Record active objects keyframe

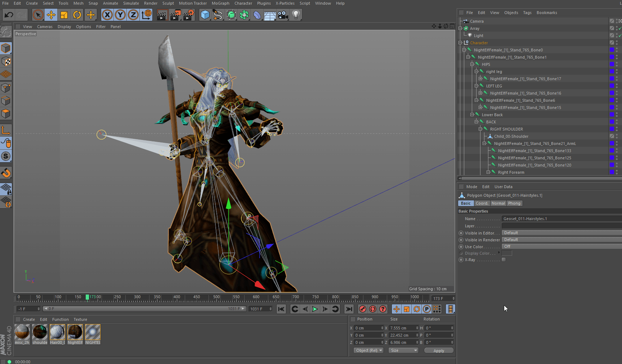[363, 309]
